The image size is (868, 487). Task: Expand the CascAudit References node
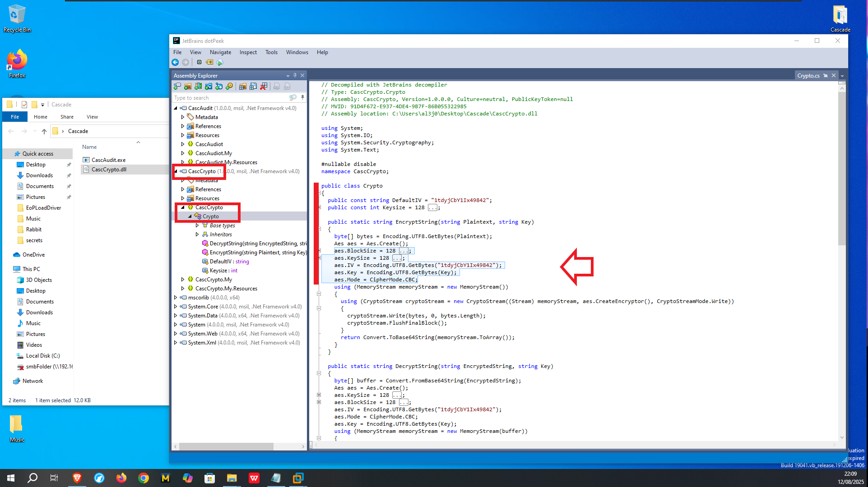click(x=183, y=126)
